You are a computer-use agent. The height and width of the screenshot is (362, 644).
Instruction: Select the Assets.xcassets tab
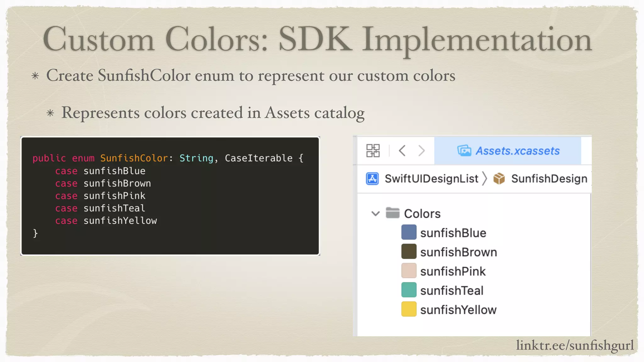tap(508, 151)
